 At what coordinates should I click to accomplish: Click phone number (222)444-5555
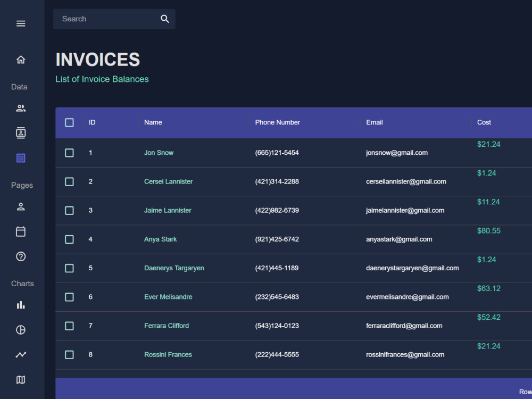click(x=277, y=354)
